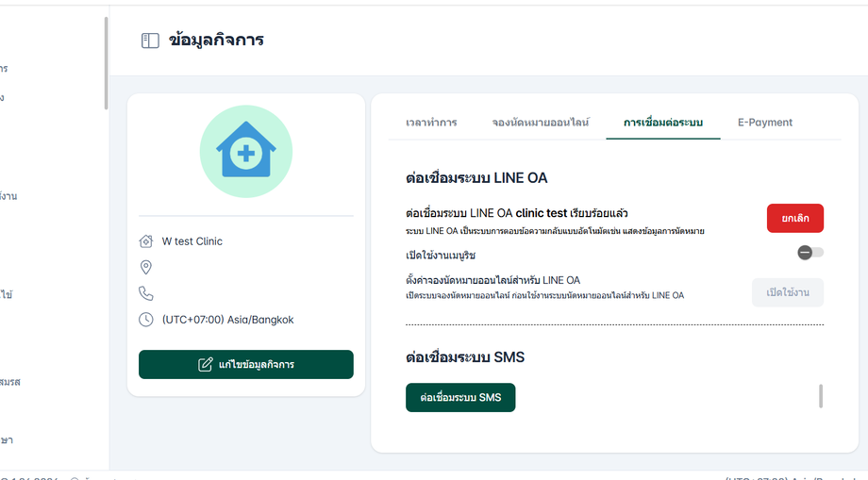The height and width of the screenshot is (480, 868).
Task: Click the ต่อเชื่อมระบบ SMS heading
Action: 465,357
